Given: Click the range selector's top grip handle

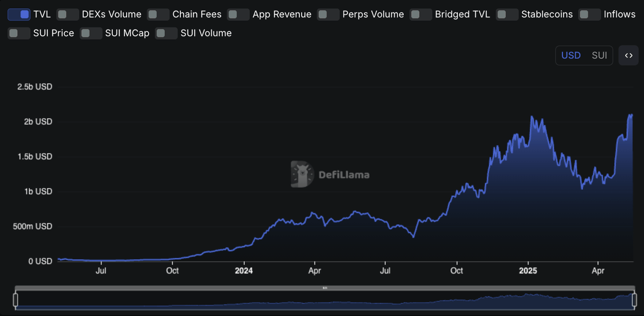Looking at the screenshot, I should coord(325,288).
